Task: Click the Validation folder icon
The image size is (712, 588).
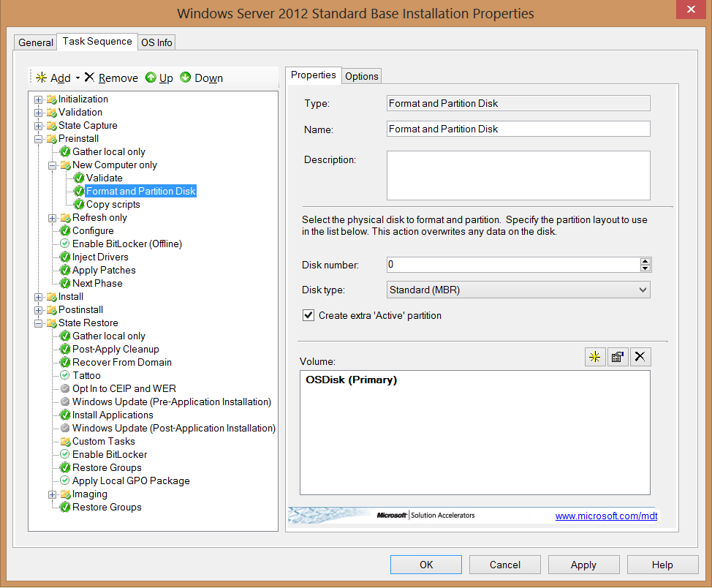Action: (x=52, y=113)
